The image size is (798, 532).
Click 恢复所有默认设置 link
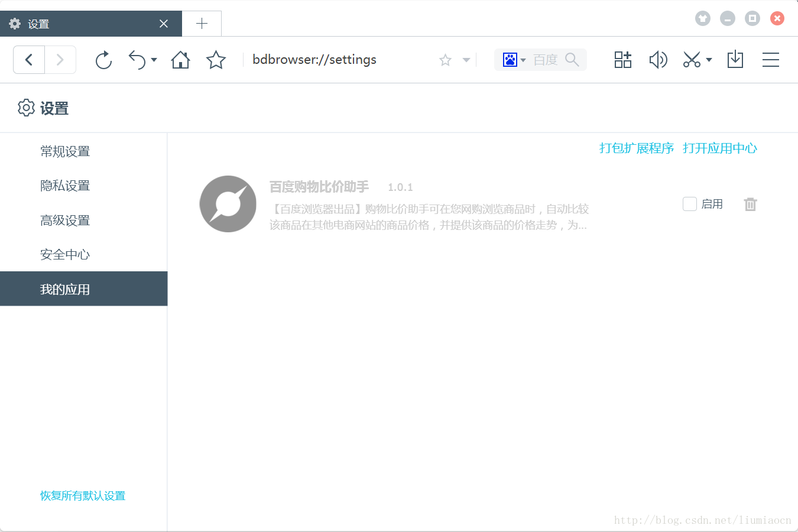83,496
